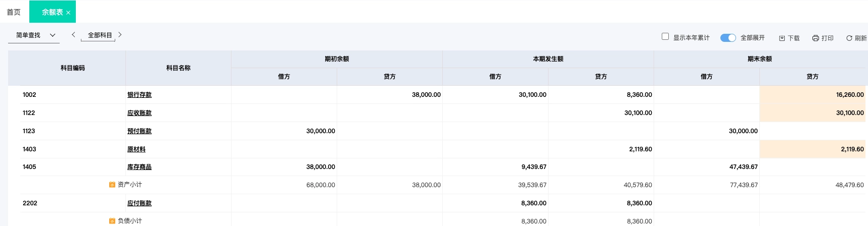Click the 资产小计 orange icon
The image size is (868, 226).
(x=112, y=185)
